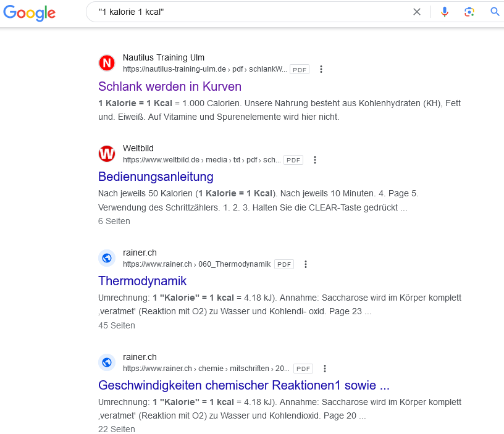Open the Bedienungsanleitung result

[x=156, y=177]
